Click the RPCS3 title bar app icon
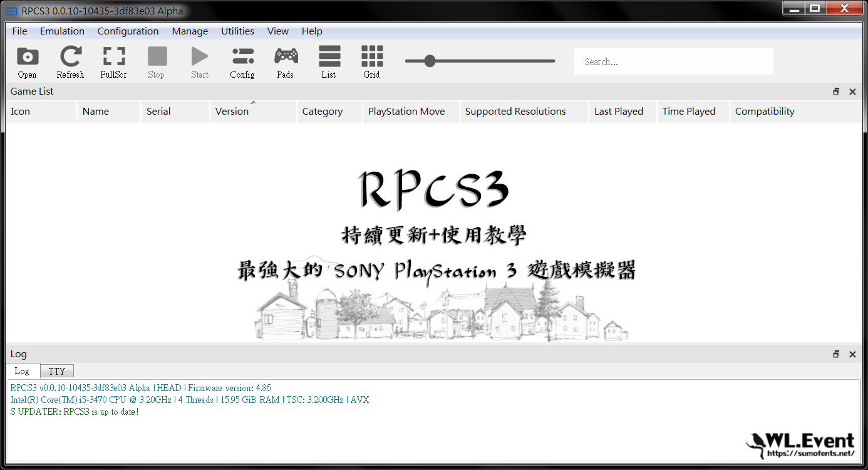Screen dimensions: 868x470 11,11
